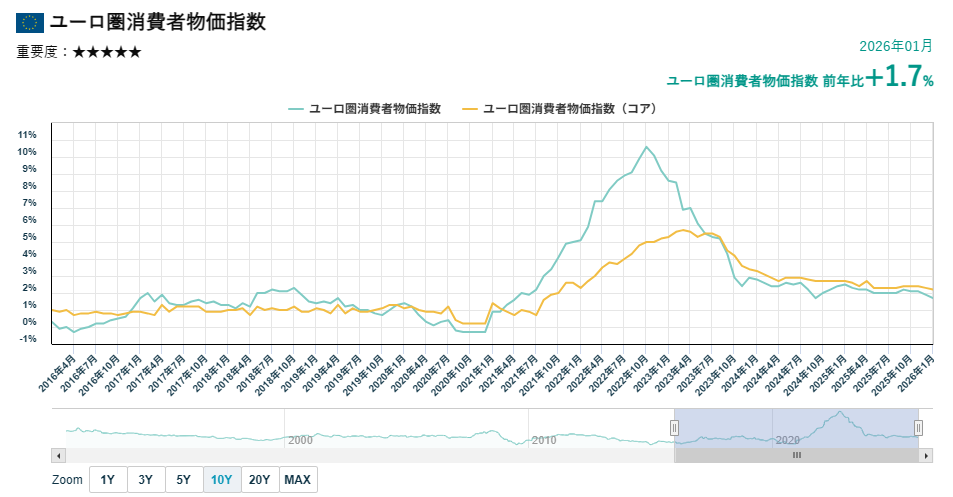953x497 pixels.
Task: Click the EU flag icon
Action: [30, 22]
